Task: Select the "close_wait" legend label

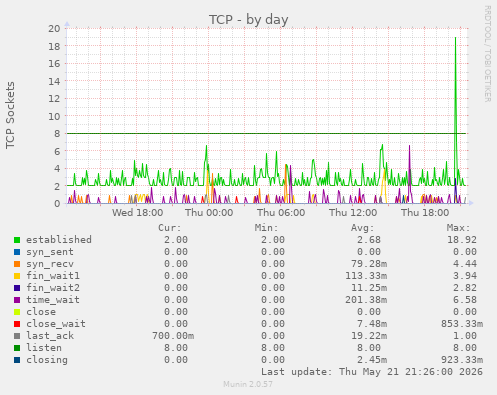Action: pos(56,324)
